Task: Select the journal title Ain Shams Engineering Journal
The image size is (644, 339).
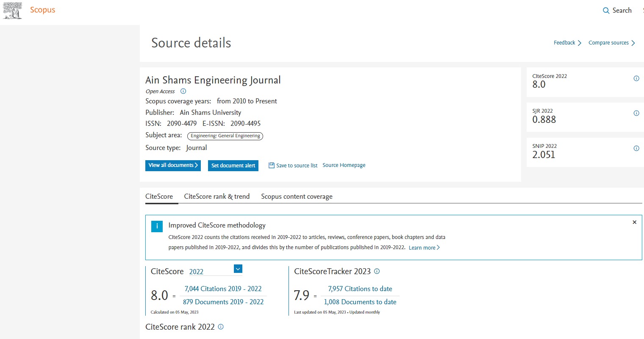Action: point(213,80)
